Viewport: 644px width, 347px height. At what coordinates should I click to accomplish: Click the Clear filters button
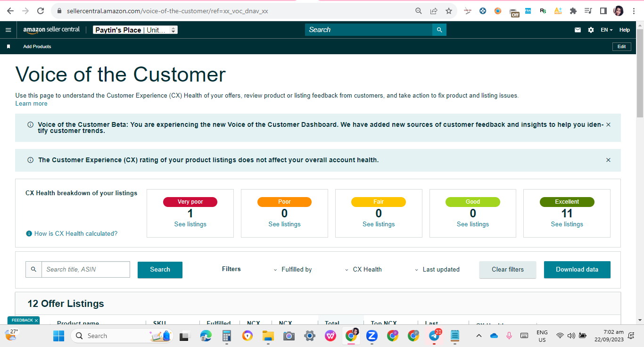508,270
